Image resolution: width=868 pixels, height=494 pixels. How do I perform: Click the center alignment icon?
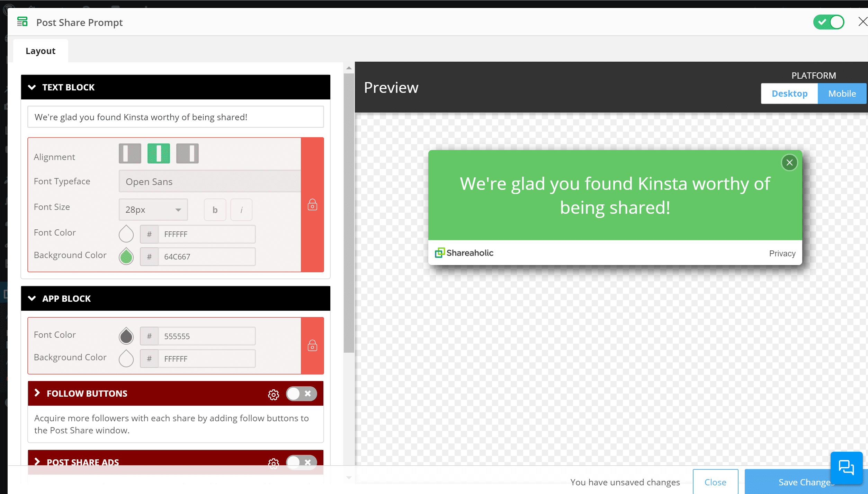click(158, 154)
